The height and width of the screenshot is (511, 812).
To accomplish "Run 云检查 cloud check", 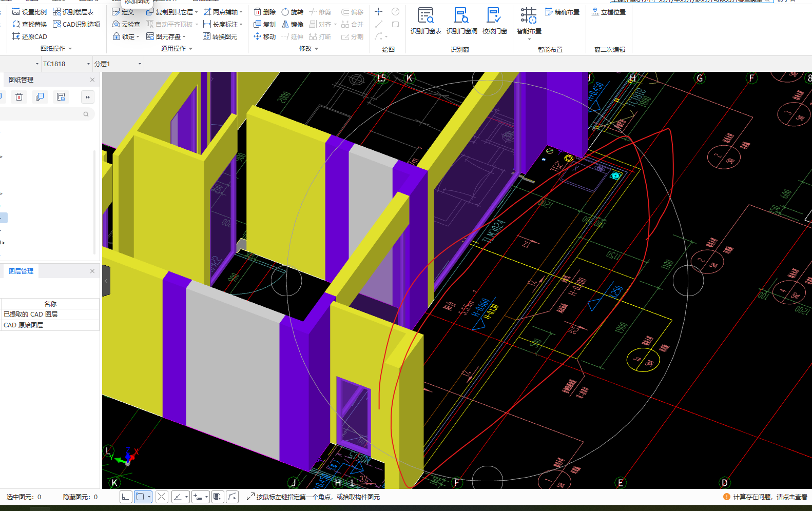I will 126,24.
